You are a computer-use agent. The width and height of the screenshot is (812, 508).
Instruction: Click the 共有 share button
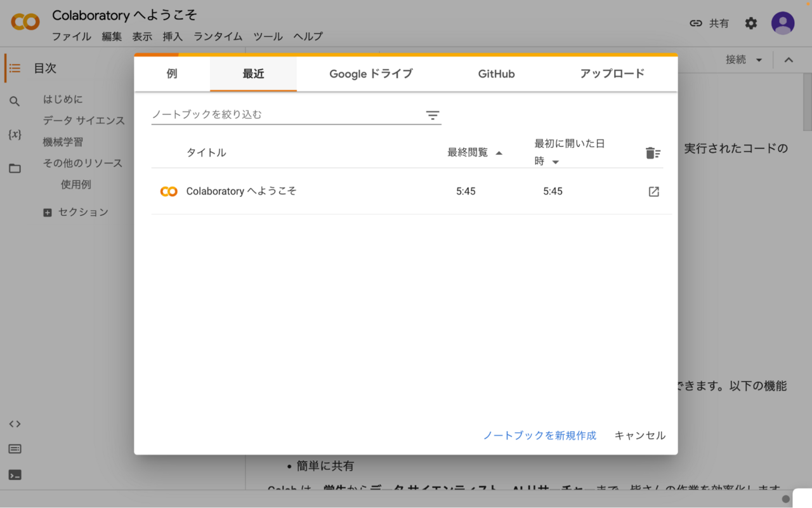click(709, 23)
